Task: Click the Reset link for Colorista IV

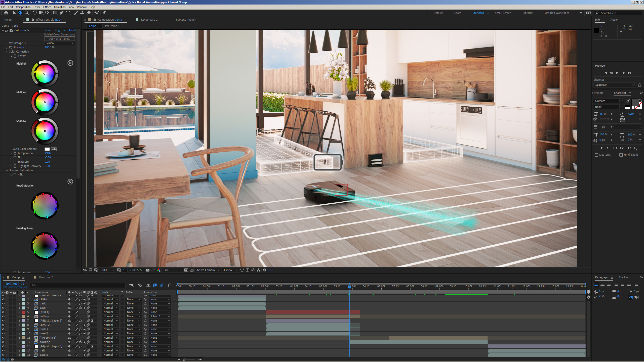Action: click(48, 30)
